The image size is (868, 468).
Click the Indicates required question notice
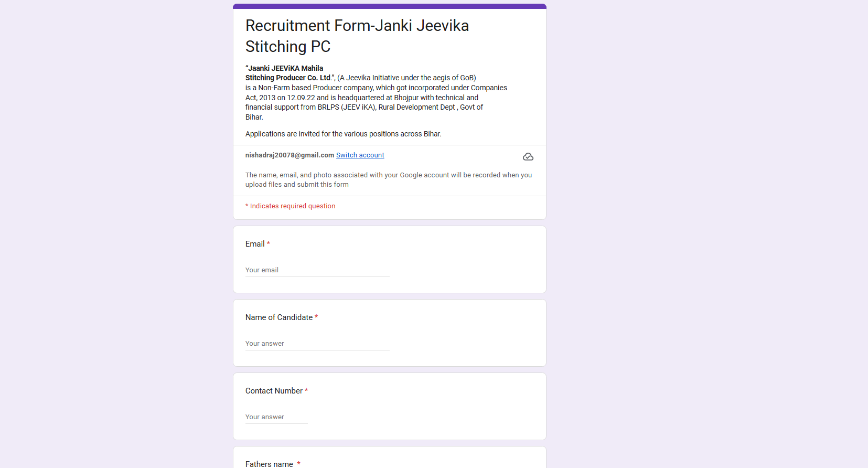click(292, 206)
